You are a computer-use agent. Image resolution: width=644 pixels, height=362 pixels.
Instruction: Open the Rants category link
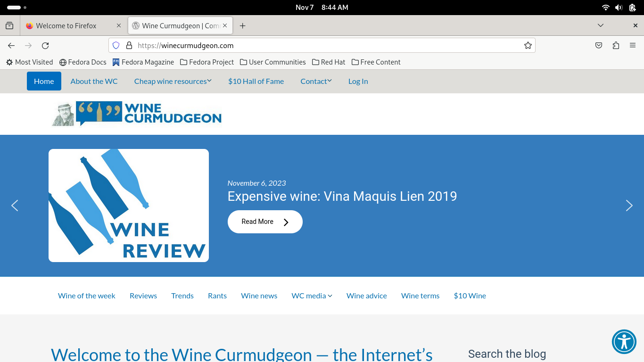(217, 296)
